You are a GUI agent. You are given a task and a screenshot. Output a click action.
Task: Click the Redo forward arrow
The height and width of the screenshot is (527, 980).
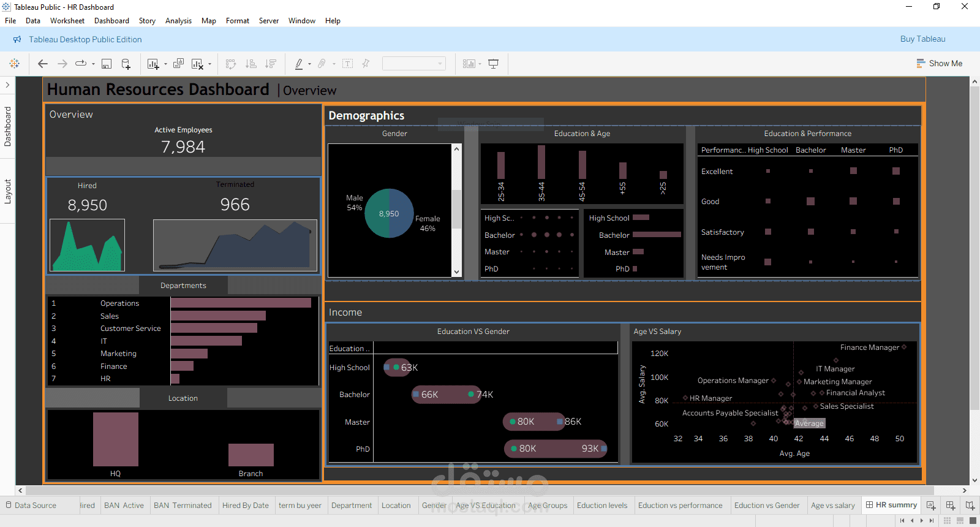(62, 64)
